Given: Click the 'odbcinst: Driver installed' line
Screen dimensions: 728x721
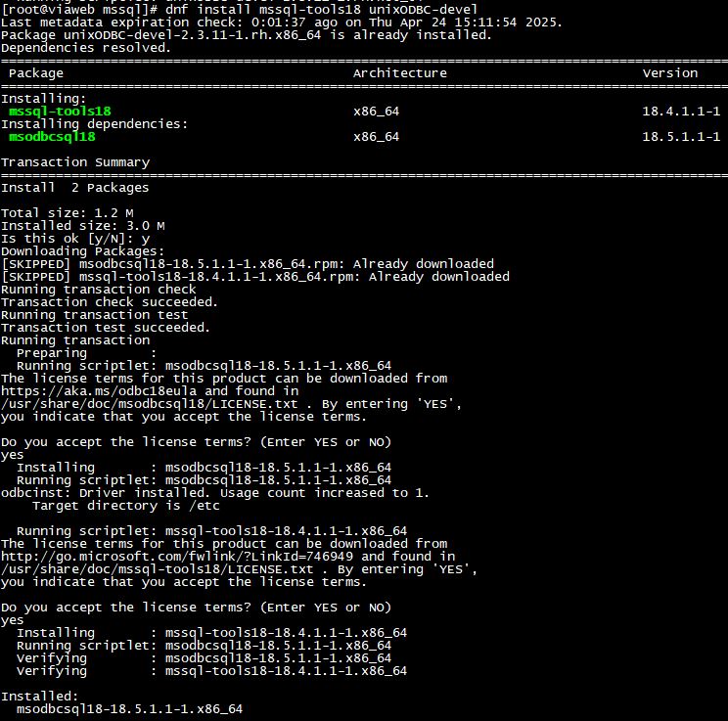Looking at the screenshot, I should [x=215, y=493].
